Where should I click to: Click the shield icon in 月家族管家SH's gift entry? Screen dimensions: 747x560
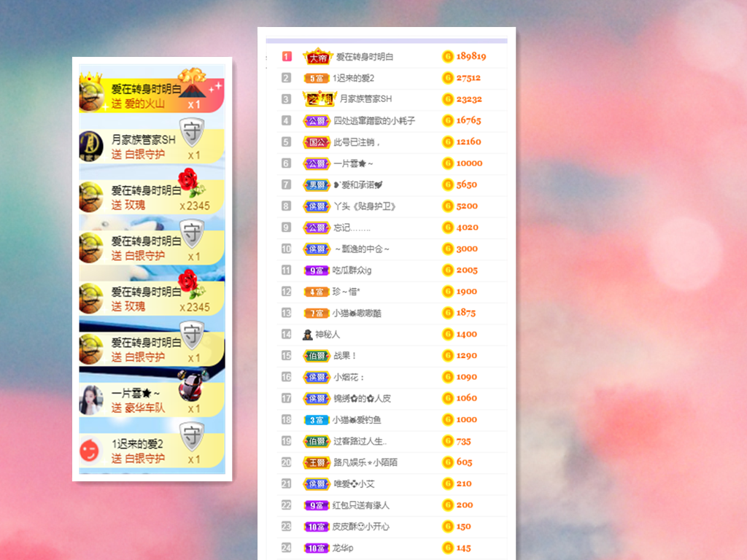pos(192,133)
